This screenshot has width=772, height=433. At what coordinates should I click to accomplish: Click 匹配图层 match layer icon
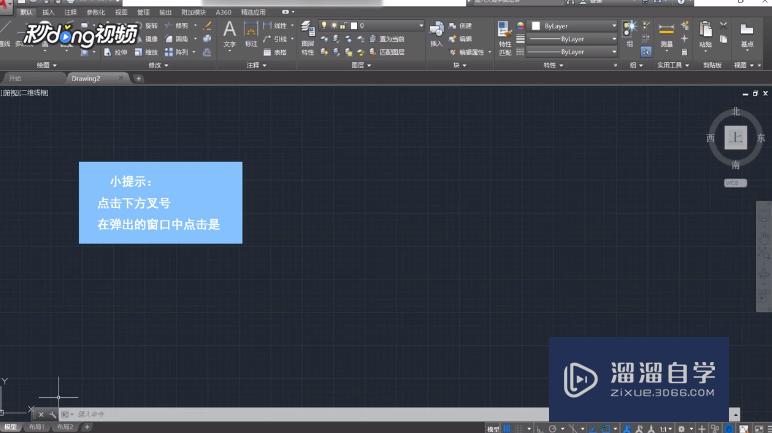pos(387,52)
